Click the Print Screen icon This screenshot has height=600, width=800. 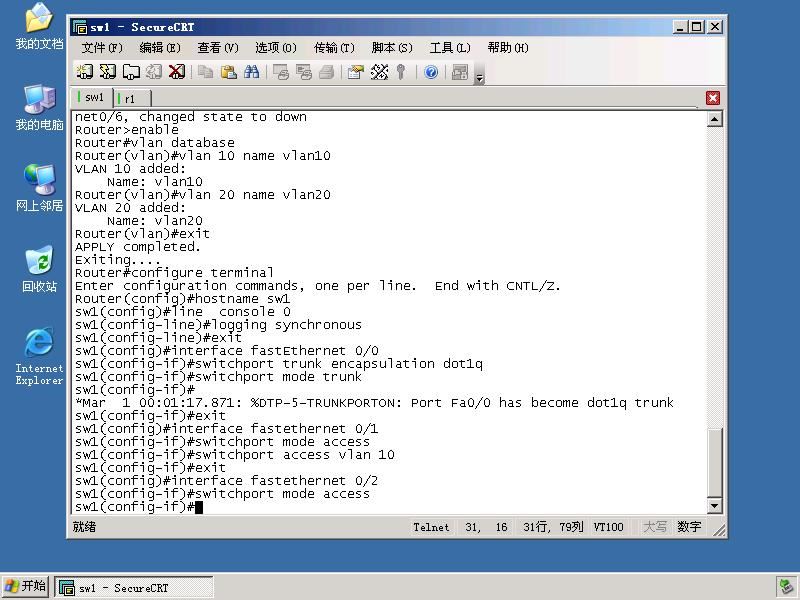click(281, 72)
